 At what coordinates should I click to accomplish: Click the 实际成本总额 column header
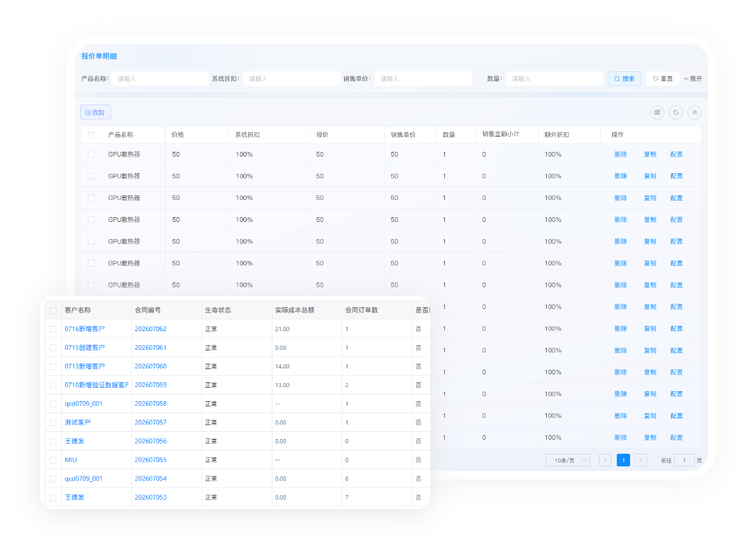tap(294, 310)
